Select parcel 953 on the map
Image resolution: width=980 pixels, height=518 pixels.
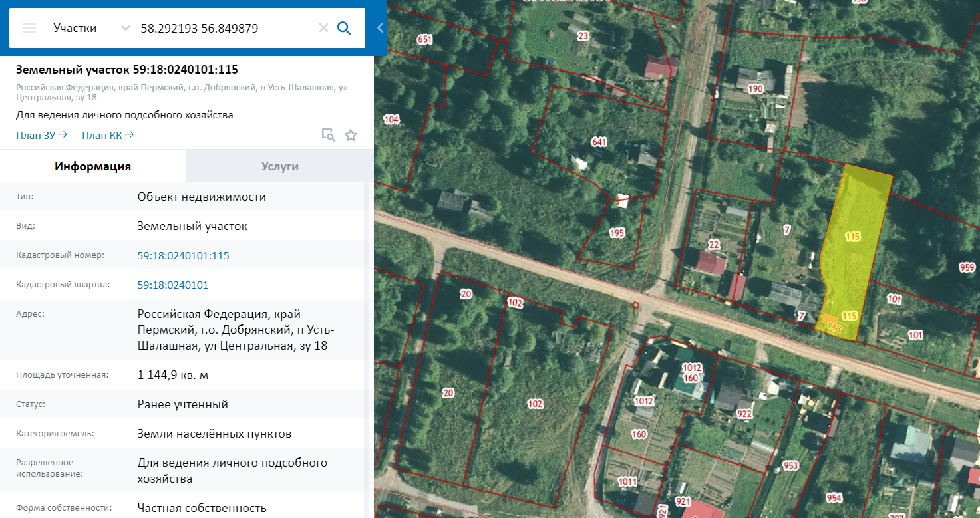[x=790, y=465]
